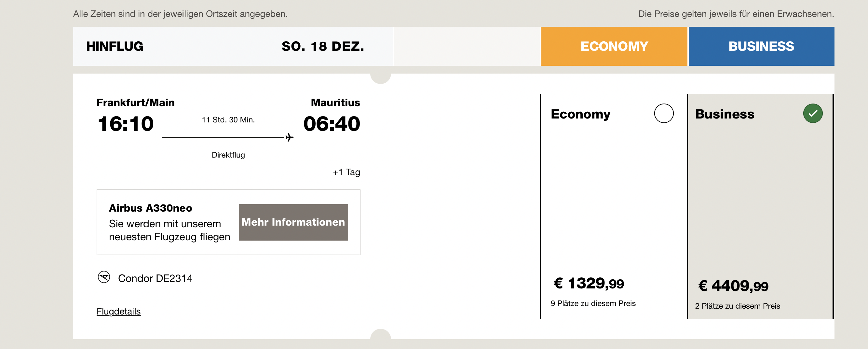Click the airplane icon on the route line
This screenshot has height=349, width=868.
tap(289, 137)
